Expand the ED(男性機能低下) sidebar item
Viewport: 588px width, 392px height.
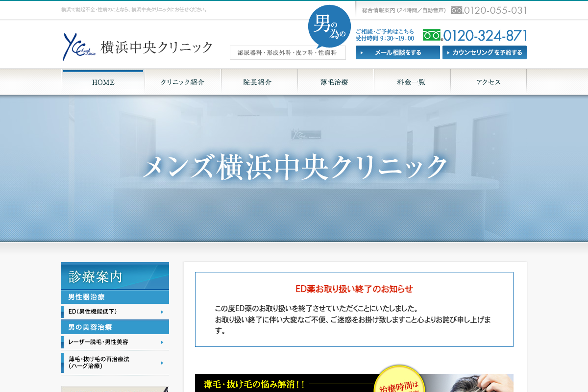[x=115, y=312]
